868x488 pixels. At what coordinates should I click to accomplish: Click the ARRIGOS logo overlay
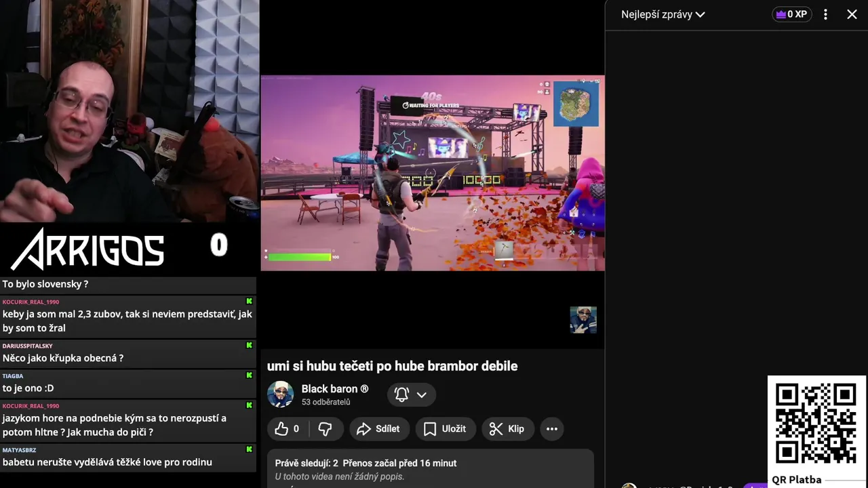87,249
